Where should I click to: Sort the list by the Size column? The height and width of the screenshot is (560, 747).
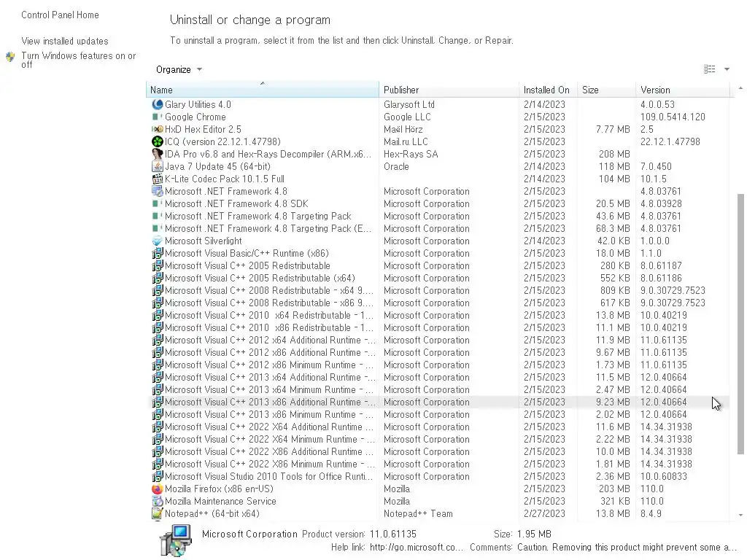606,90
